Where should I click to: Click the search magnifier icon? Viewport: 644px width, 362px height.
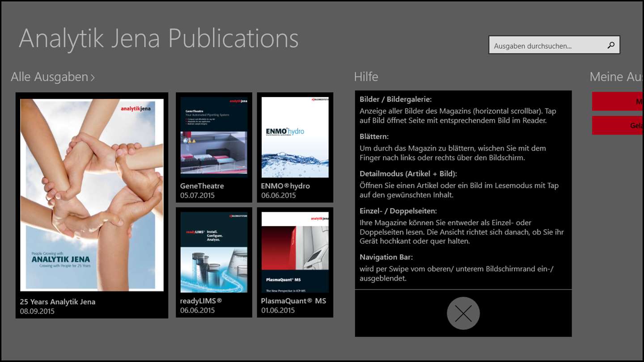[x=611, y=45]
